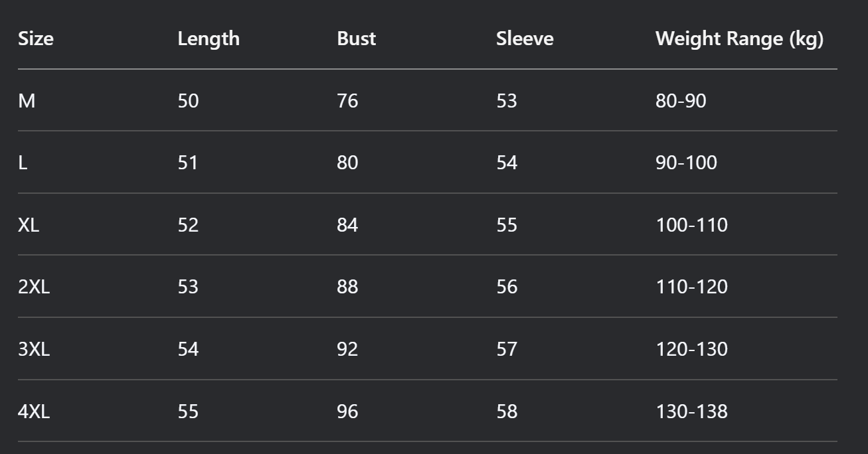Screen dimensions: 868x454
Task: Click the 130-138 weight range cell
Action: click(691, 412)
